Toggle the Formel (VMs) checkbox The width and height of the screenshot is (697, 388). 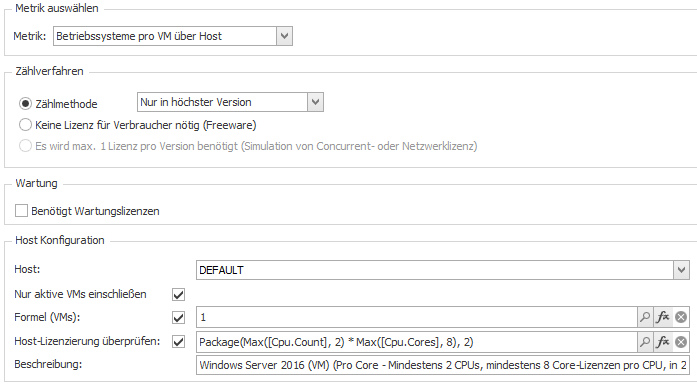[x=178, y=317]
